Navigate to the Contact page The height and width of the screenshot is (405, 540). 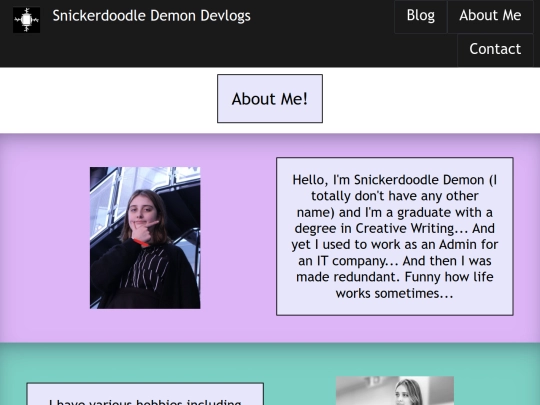(x=495, y=49)
